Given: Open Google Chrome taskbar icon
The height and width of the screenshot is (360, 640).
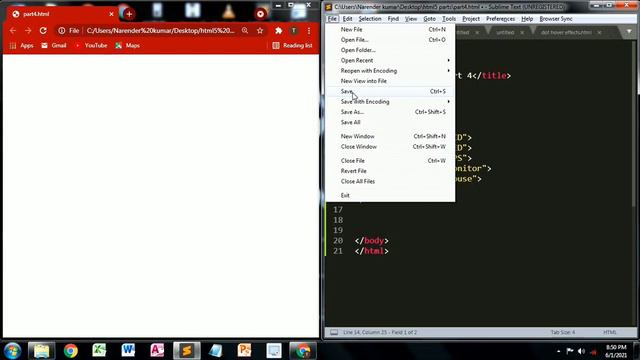Looking at the screenshot, I should (71, 351).
